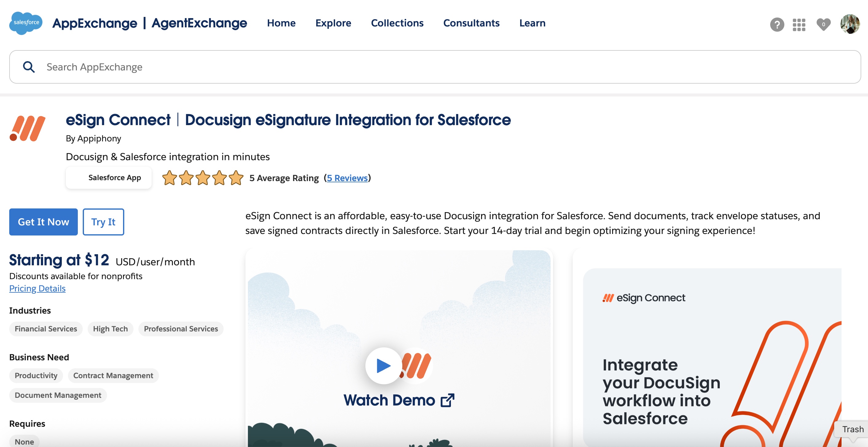
Task: Open the app launcher grid icon
Action: (x=799, y=25)
